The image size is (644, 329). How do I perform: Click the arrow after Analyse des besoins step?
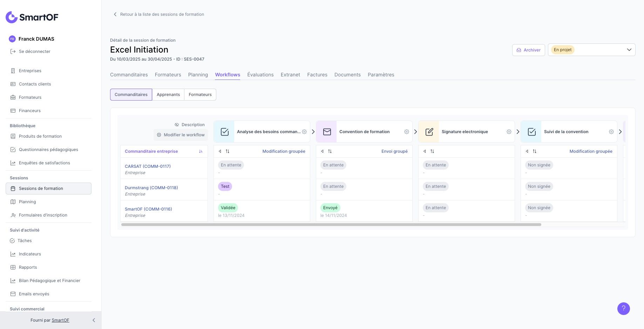(313, 132)
